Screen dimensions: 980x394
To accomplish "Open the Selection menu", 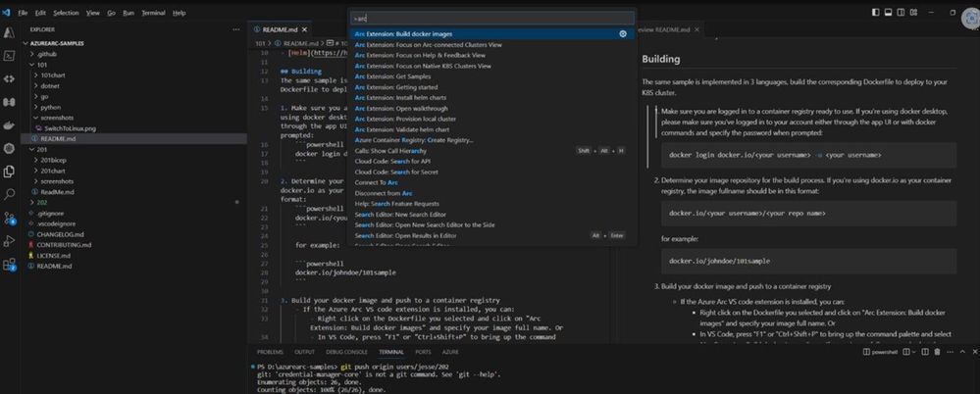I will click(x=67, y=13).
